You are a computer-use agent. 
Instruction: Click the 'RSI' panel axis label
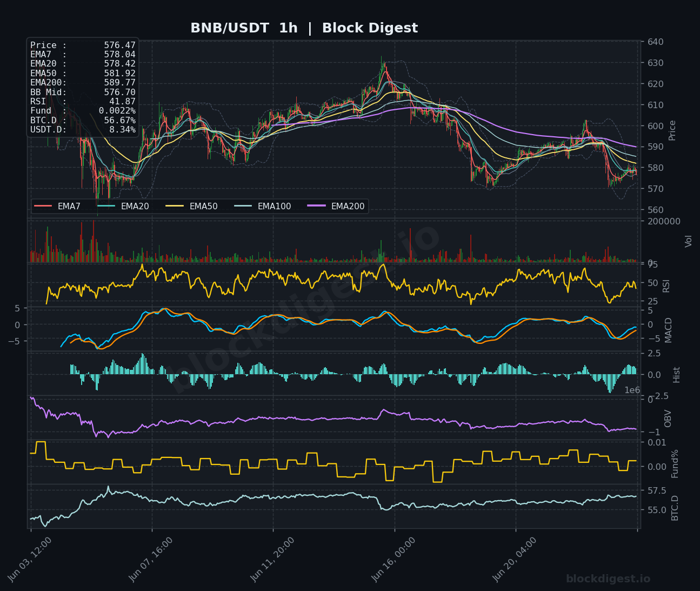click(x=666, y=285)
